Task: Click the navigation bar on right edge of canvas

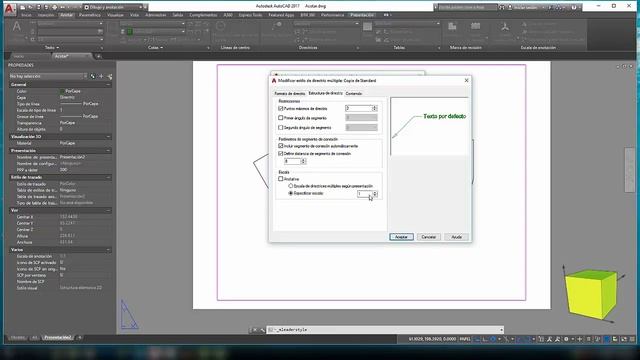Action: [x=629, y=170]
